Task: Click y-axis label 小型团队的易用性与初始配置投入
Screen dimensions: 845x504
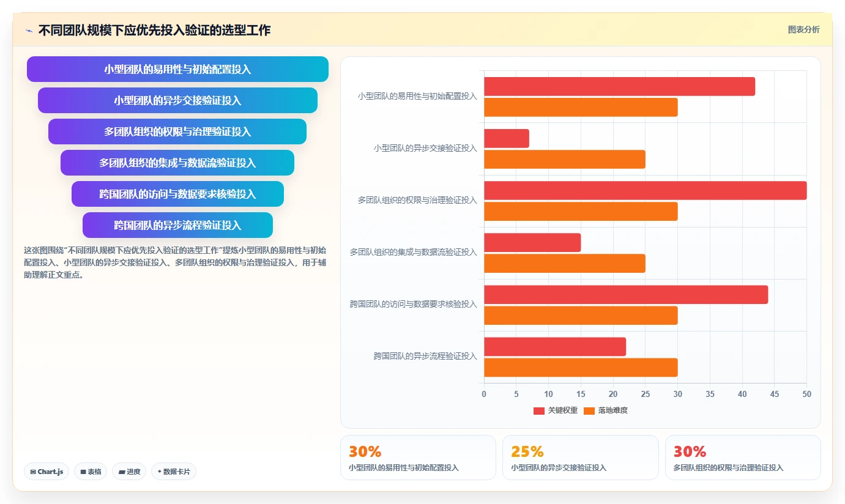Action: (417, 97)
